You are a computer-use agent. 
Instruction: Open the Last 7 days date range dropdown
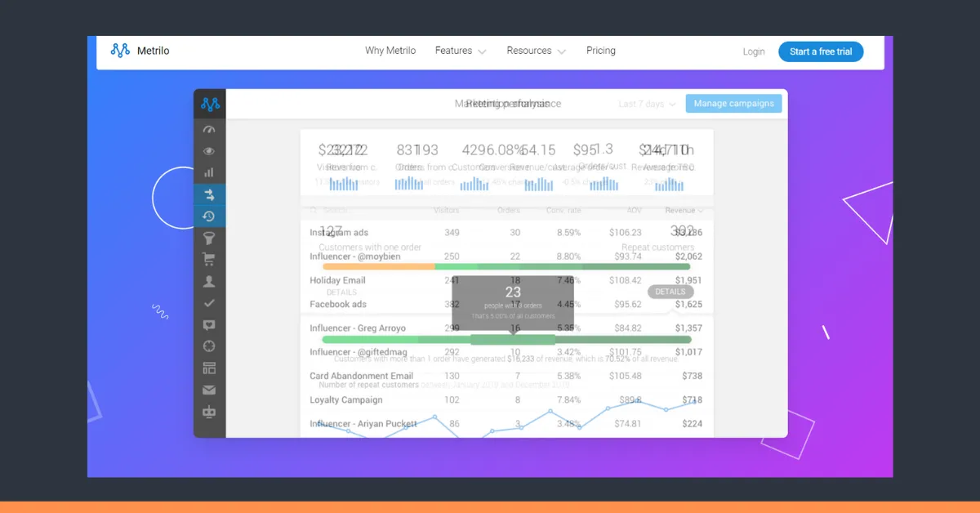point(645,103)
